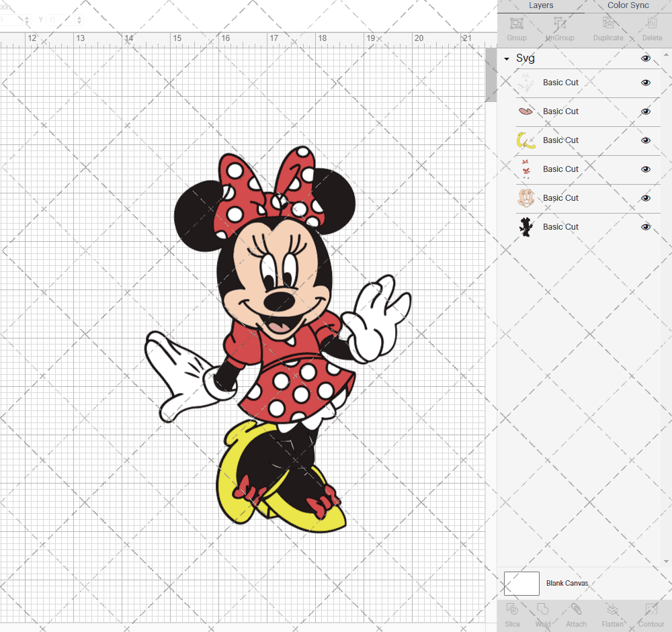
Task: Click the Delete trash icon
Action: pyautogui.click(x=652, y=23)
